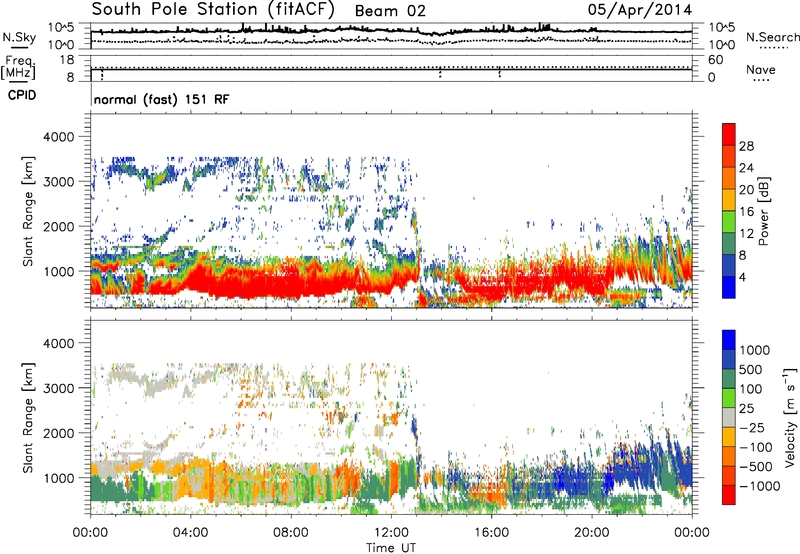This screenshot has width=800, height=554.
Task: Click 'Slant Range [km]' label of power panel
Action: pyautogui.click(x=28, y=211)
